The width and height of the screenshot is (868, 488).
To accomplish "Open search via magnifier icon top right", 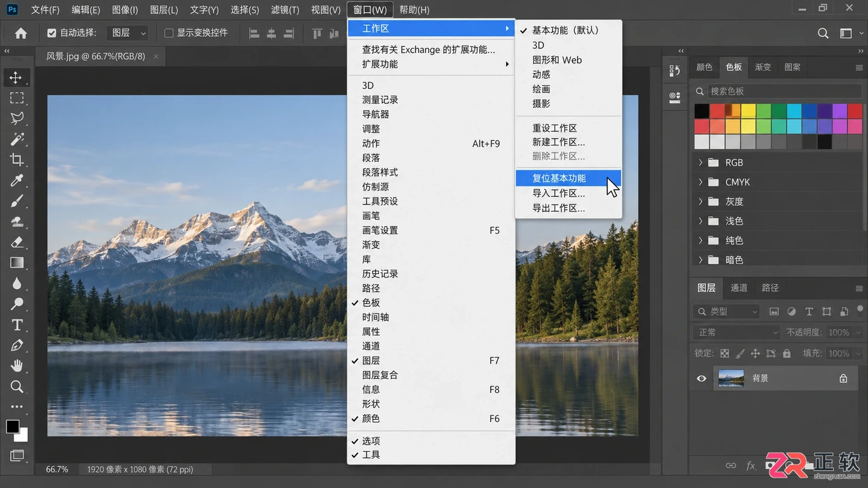I will (823, 33).
